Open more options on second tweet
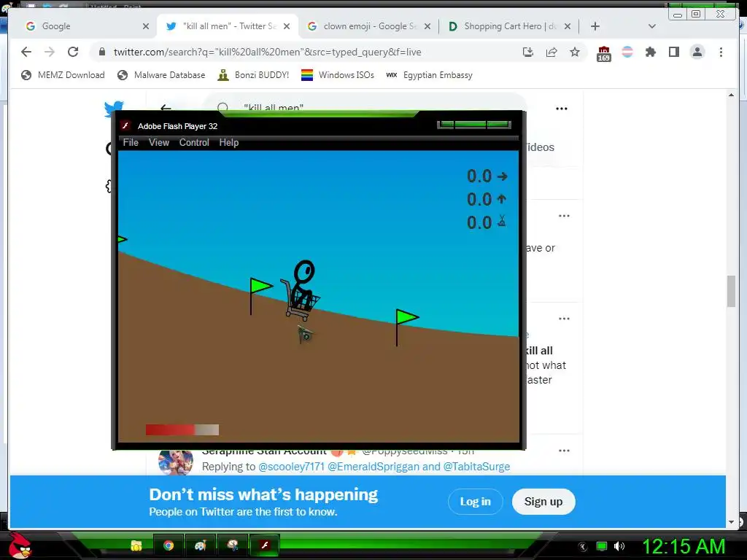 (564, 319)
